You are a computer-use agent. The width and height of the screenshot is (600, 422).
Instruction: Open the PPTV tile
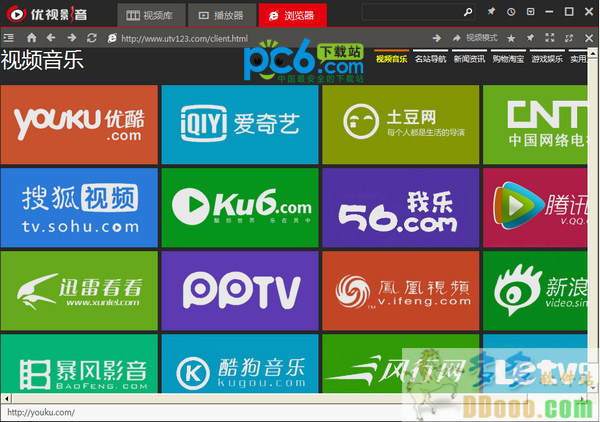[240, 291]
